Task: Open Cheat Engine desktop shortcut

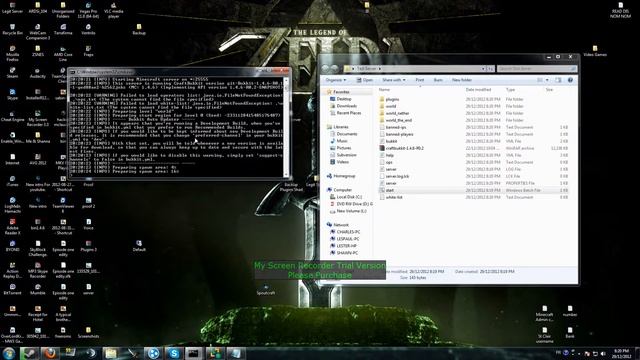Action: pyautogui.click(x=12, y=116)
